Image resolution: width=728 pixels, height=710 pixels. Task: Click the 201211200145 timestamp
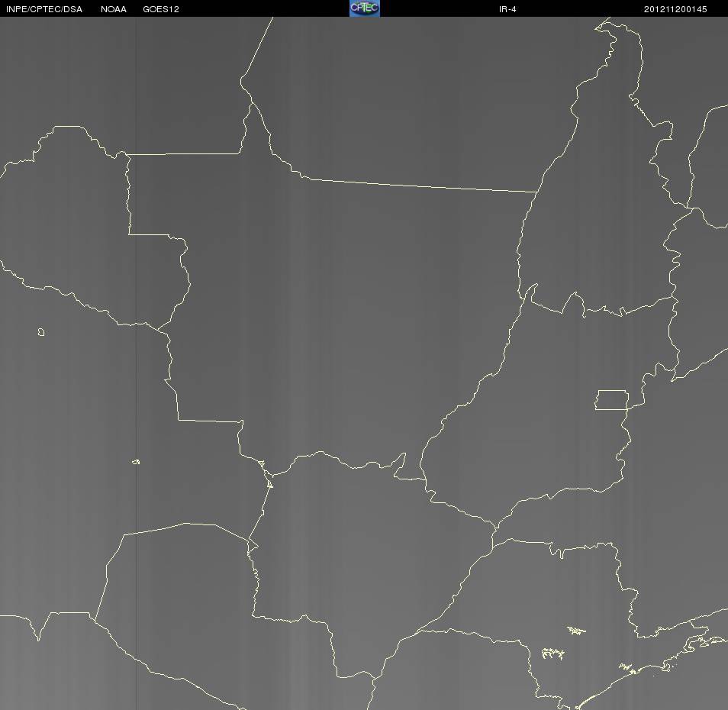[675, 9]
